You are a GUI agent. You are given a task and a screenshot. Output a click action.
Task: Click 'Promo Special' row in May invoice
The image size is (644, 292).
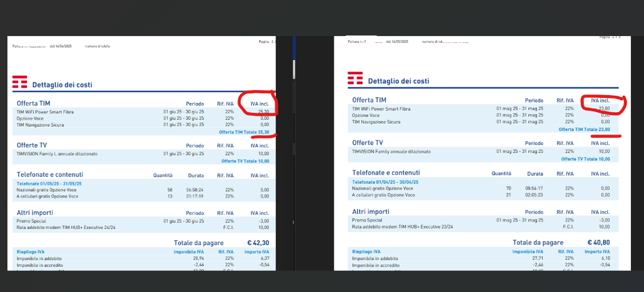tap(367, 220)
